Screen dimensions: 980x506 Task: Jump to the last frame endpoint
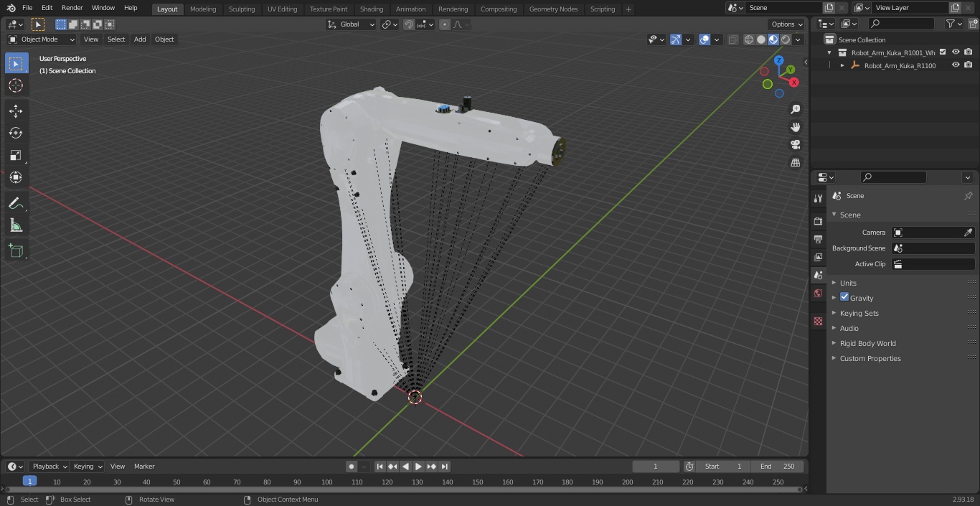pyautogui.click(x=445, y=467)
